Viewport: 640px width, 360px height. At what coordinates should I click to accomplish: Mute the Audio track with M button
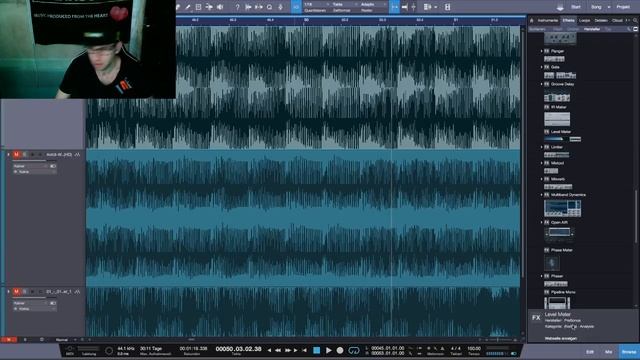(x=16, y=155)
